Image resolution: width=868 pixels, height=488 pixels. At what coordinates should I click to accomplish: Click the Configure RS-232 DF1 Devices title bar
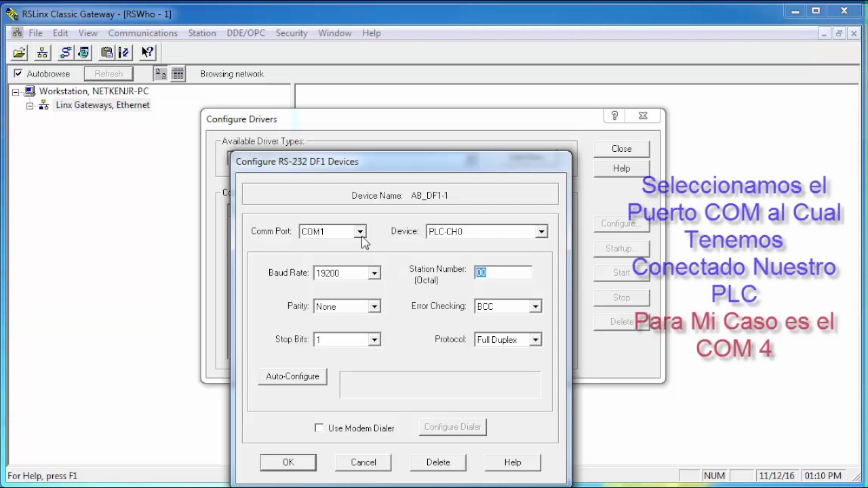(x=401, y=161)
